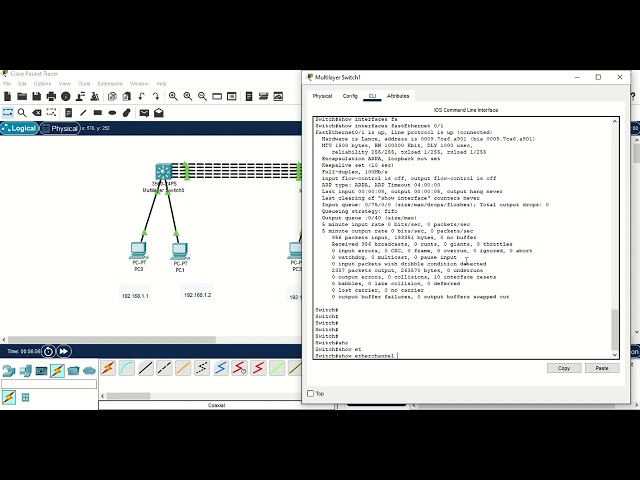Click the Zoom Reset magnifier icon
The image size is (640, 480).
188,96
